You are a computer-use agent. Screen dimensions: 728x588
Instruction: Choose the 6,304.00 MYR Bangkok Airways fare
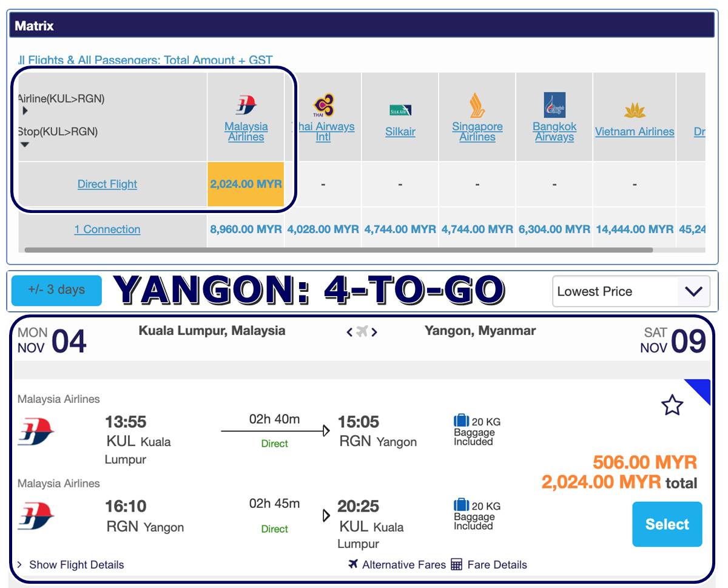[554, 229]
